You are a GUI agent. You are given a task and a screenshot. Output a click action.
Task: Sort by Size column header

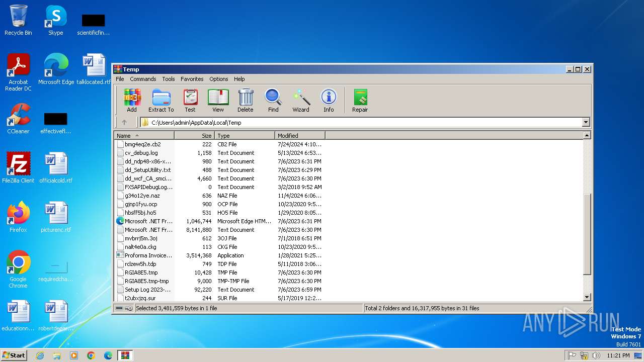coord(195,136)
